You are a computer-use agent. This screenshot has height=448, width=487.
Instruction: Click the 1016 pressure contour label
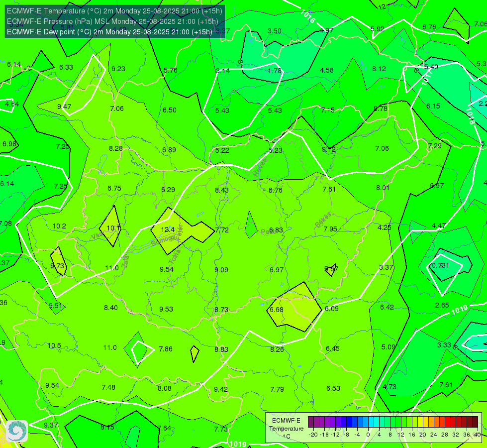(x=308, y=16)
